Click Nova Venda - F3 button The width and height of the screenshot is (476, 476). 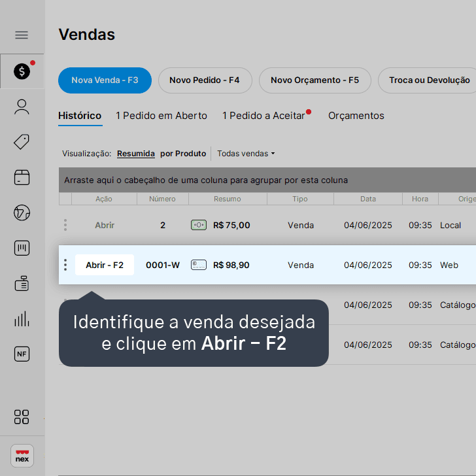[105, 80]
